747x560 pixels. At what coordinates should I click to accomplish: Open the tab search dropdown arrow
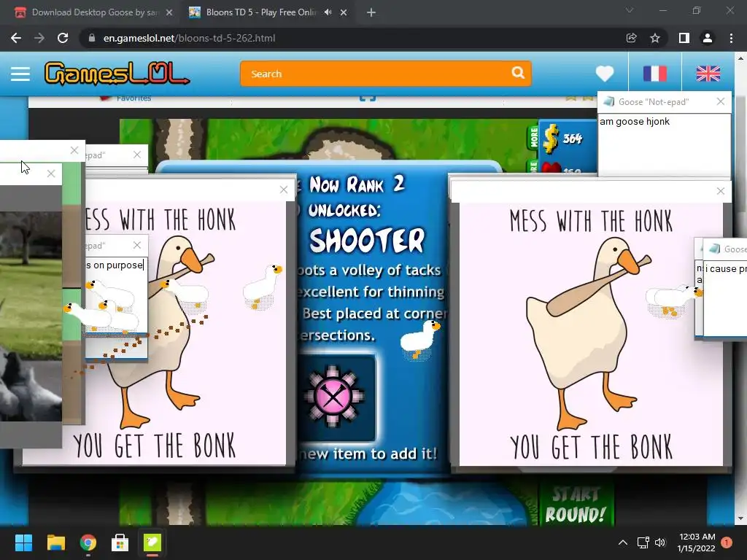click(x=630, y=10)
